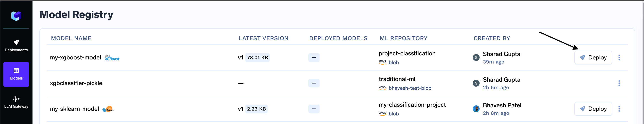Click the Model Name column header
Viewport: 644px width, 124px height.
click(x=71, y=38)
